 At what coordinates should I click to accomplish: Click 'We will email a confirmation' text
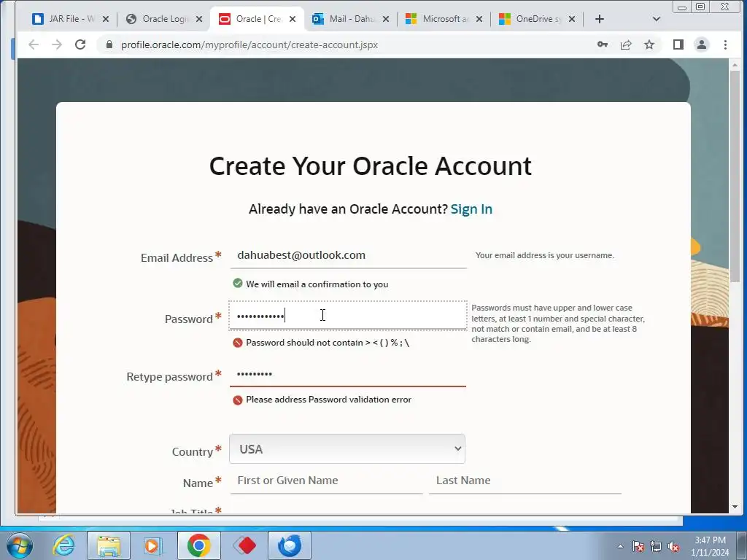coord(317,284)
